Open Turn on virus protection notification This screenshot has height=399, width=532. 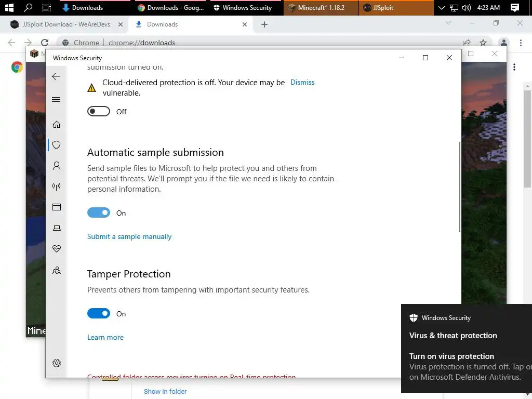tap(467, 349)
